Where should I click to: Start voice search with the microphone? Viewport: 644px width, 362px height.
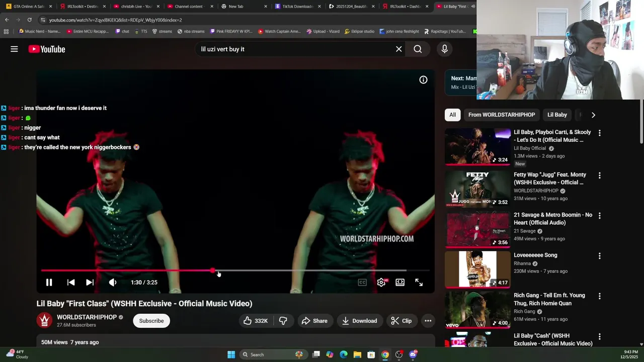(444, 49)
